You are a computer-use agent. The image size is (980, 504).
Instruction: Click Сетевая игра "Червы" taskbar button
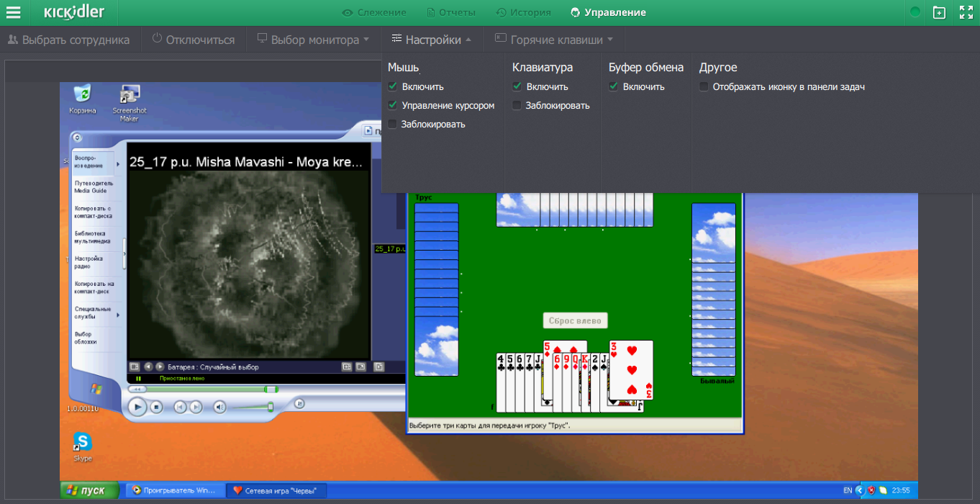coord(276,490)
